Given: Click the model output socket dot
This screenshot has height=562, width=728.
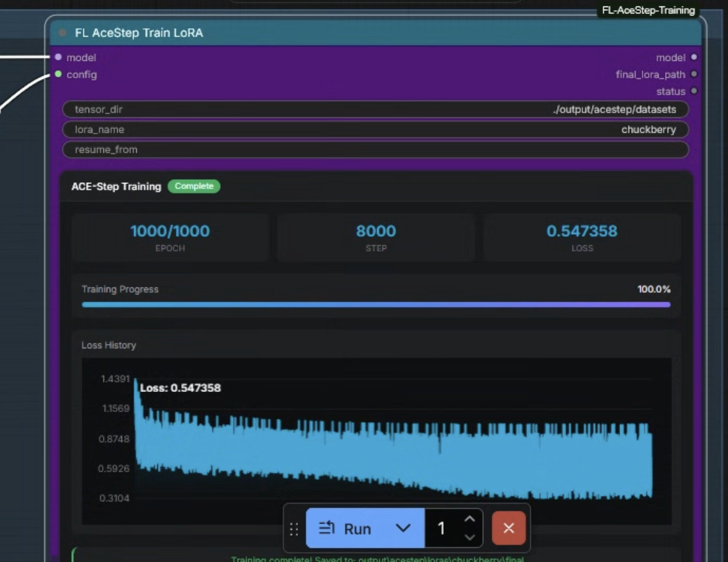Looking at the screenshot, I should tap(693, 57).
